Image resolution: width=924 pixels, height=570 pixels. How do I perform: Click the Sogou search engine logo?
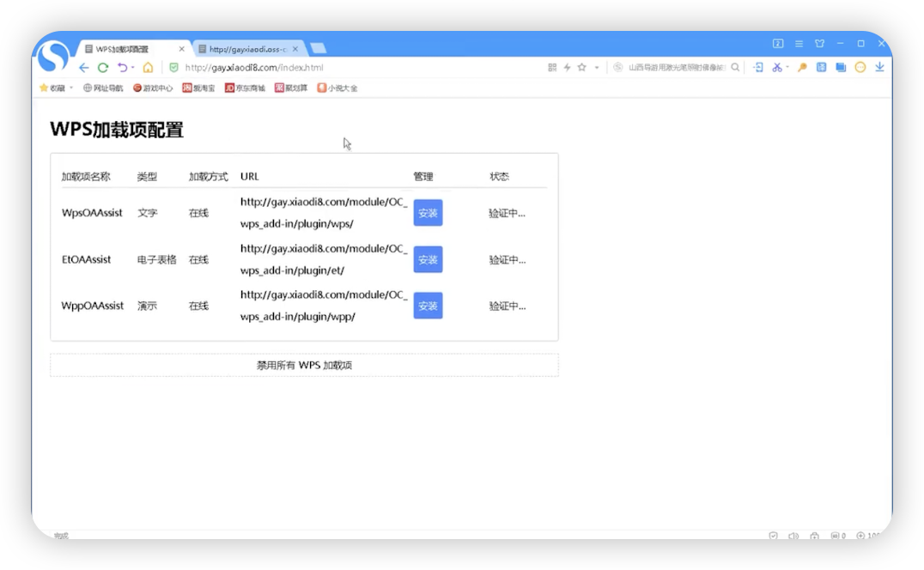[617, 68]
